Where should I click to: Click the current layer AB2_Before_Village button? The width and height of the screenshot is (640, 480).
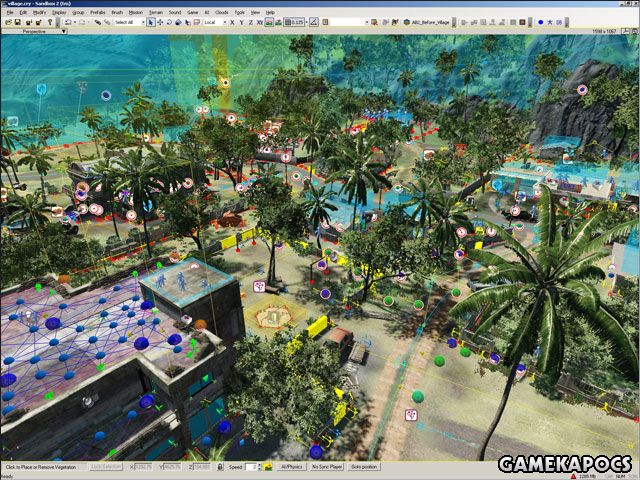[x=427, y=22]
